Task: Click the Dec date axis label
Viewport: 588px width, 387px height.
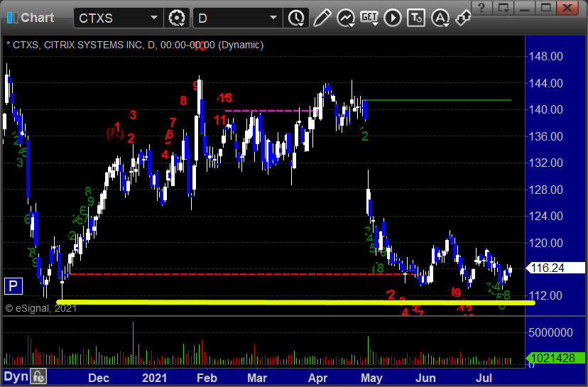Action: click(99, 378)
